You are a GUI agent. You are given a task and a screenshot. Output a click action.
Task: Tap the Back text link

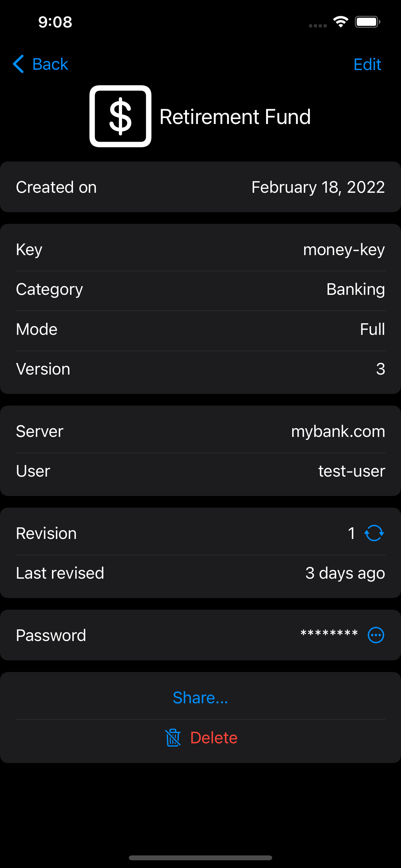[x=50, y=64]
